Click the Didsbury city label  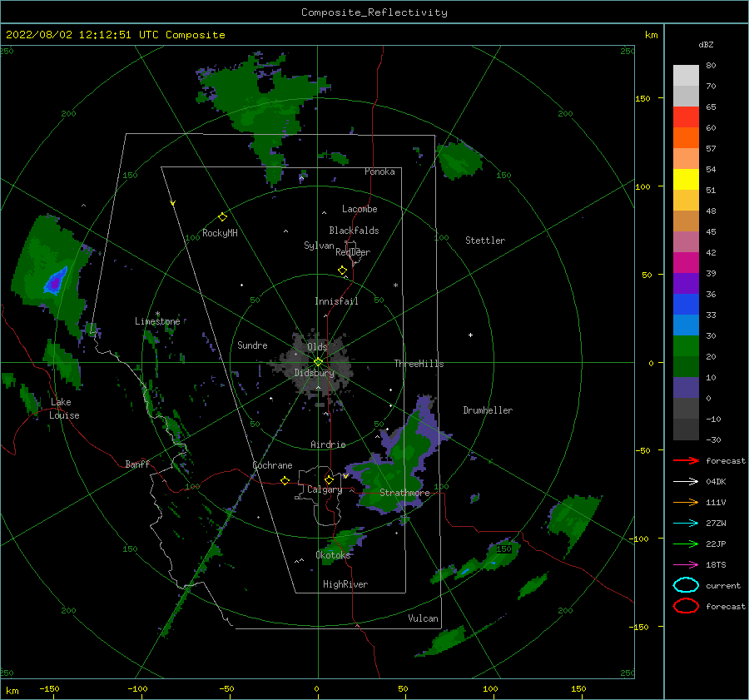point(315,373)
